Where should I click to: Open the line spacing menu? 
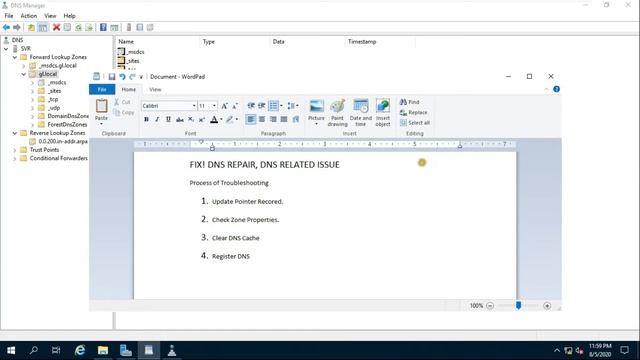click(x=293, y=106)
